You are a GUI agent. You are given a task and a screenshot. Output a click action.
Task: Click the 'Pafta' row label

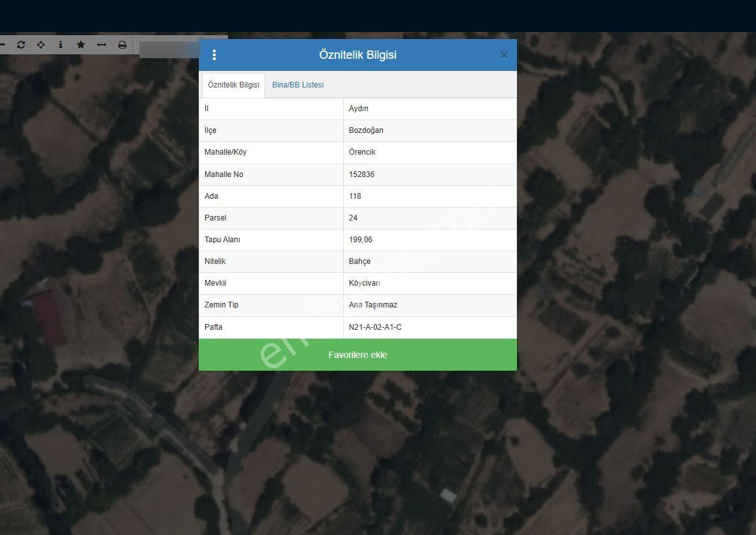pos(213,327)
